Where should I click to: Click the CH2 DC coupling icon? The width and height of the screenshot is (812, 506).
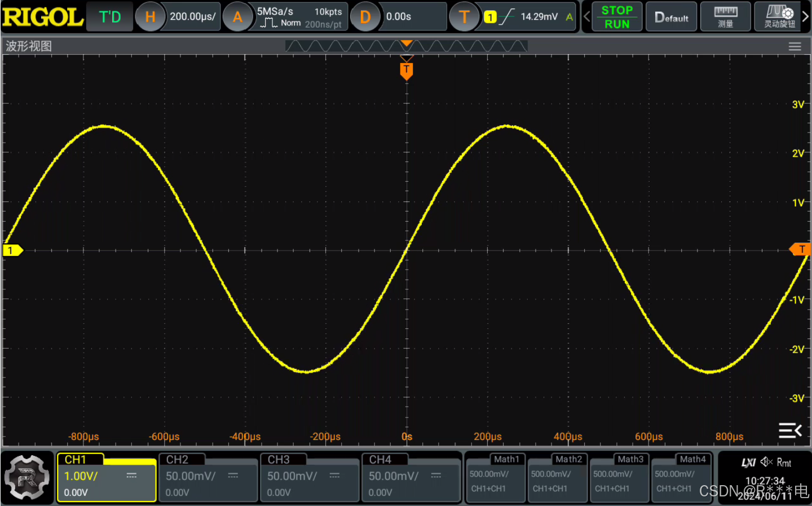coord(233,476)
